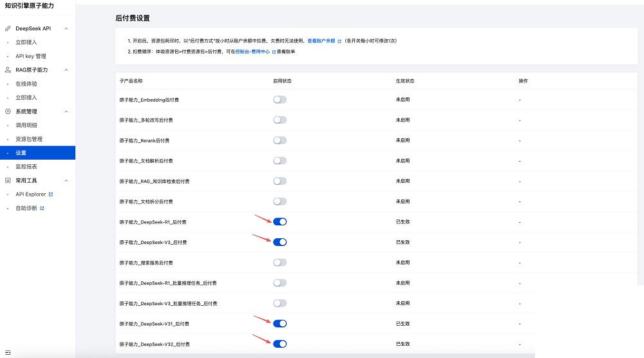Select API key 管理 in the sidebar

(31, 56)
